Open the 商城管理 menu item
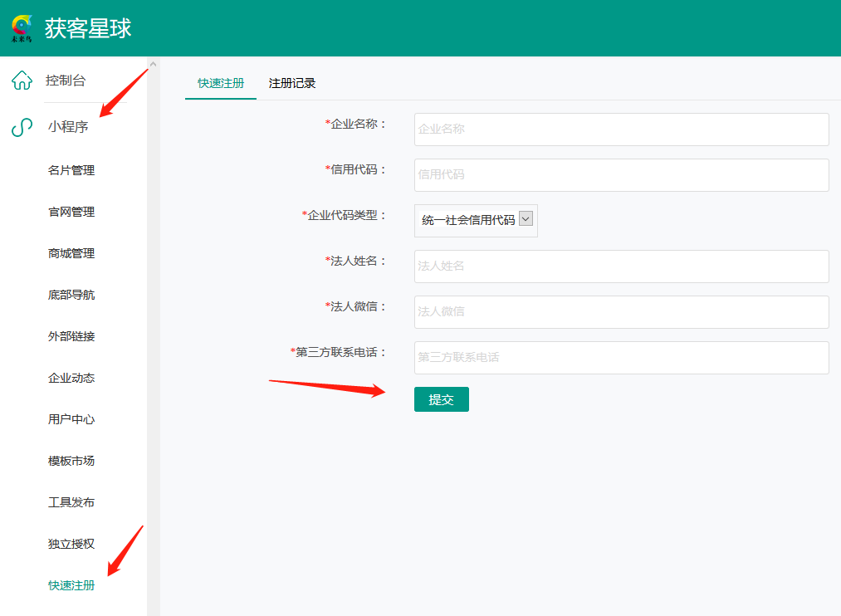The width and height of the screenshot is (841, 616). (71, 253)
